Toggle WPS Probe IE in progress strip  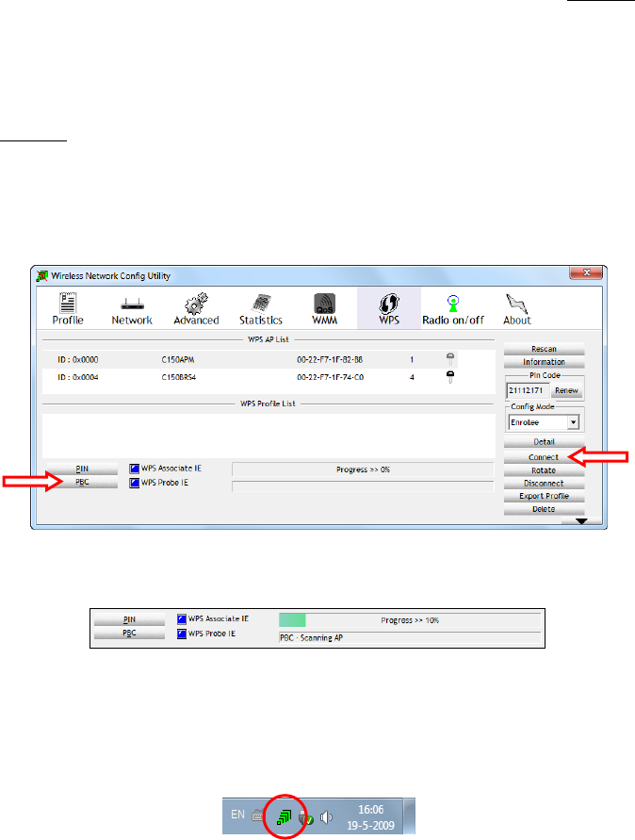click(x=182, y=634)
